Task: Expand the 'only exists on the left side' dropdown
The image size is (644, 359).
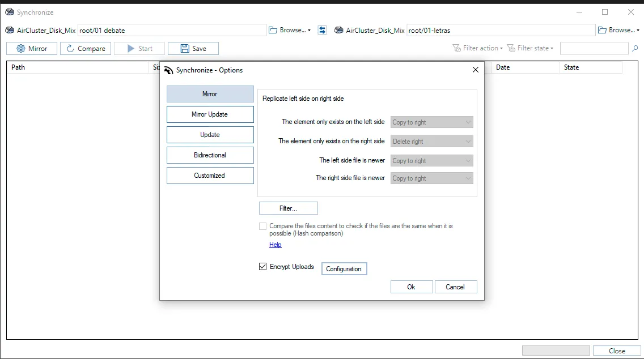Action: [431, 122]
